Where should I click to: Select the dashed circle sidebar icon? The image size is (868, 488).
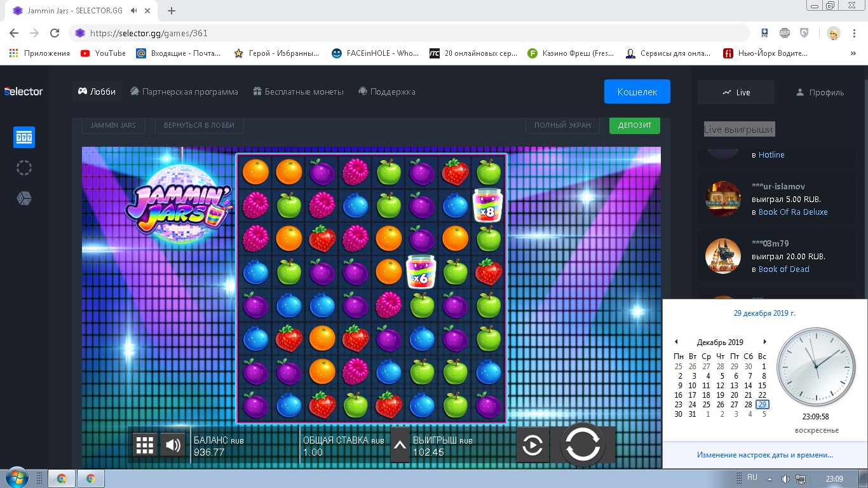point(24,168)
